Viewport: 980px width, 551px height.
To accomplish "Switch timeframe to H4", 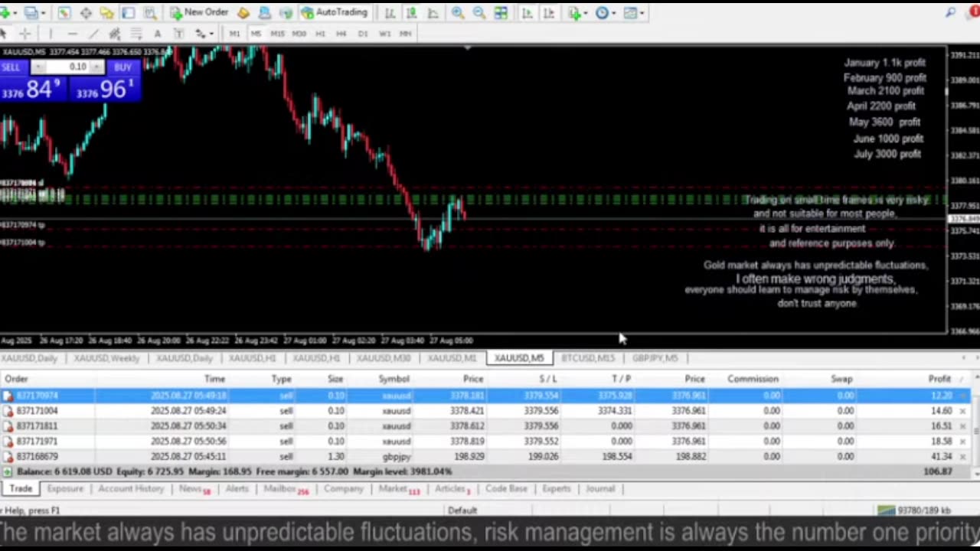I will tap(341, 34).
